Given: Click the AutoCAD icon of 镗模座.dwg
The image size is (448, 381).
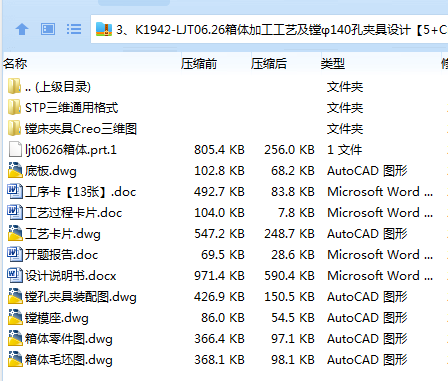Looking at the screenshot, I should tap(15, 317).
